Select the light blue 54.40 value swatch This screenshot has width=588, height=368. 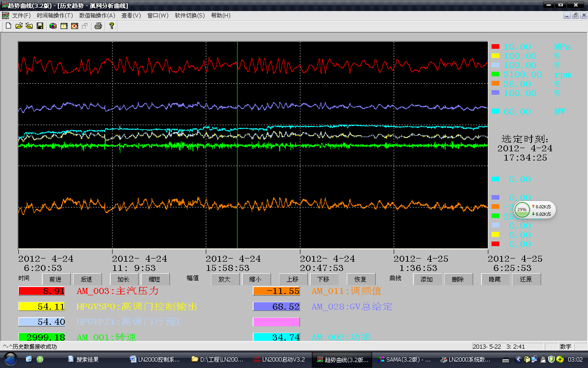(x=42, y=322)
